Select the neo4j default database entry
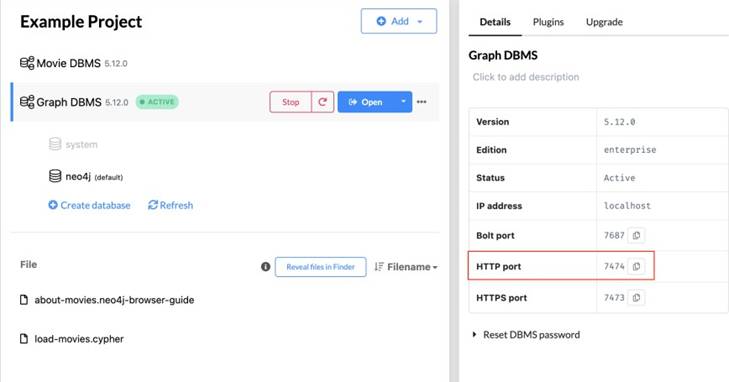The height and width of the screenshot is (382, 729). click(86, 176)
